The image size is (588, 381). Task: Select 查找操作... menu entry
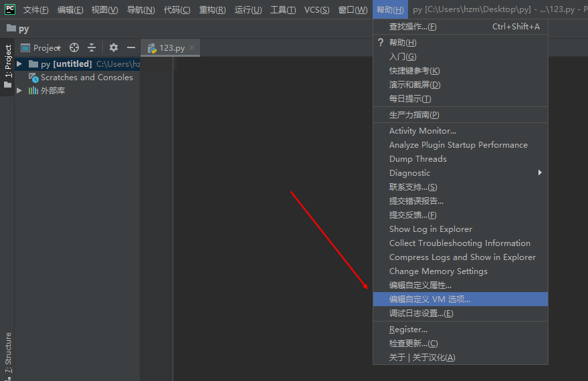tap(460, 27)
